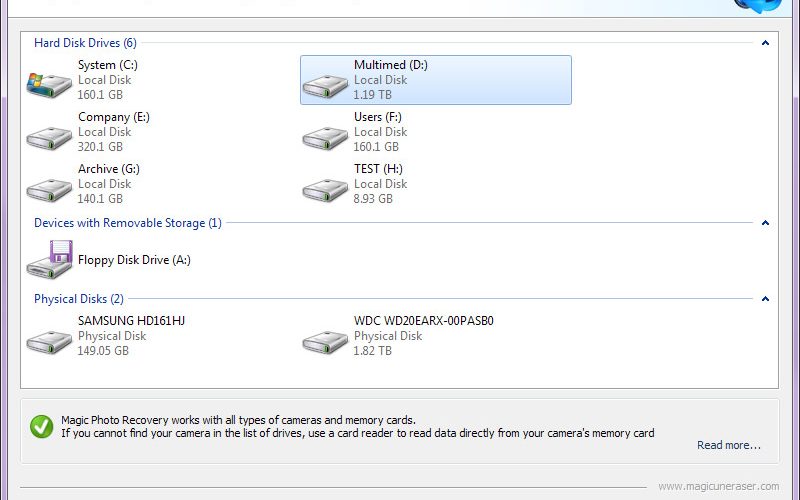Screen dimensions: 800x500
Task: Choose the WDC WD20EARX-00PASB0 disk icon
Action: tap(325, 342)
